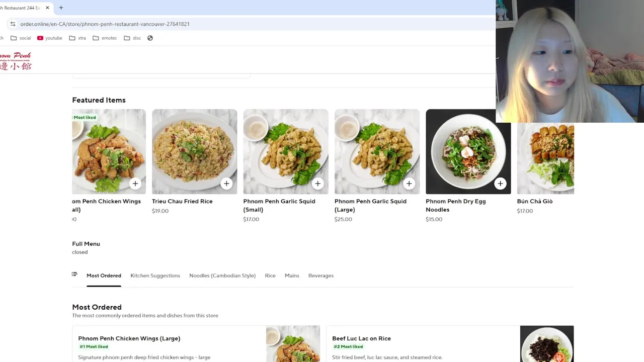
Task: Click the #2 Most liked badge
Action: click(348, 346)
